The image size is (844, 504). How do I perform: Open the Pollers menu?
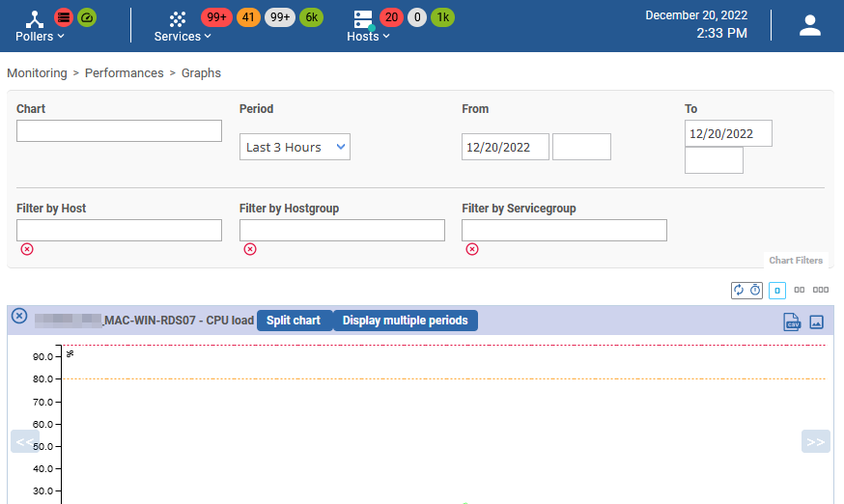40,36
